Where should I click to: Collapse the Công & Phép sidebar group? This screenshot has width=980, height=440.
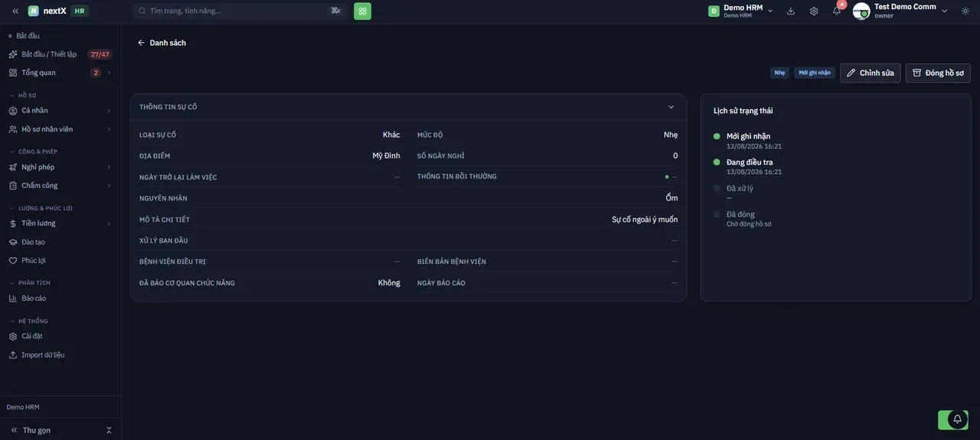tap(34, 152)
